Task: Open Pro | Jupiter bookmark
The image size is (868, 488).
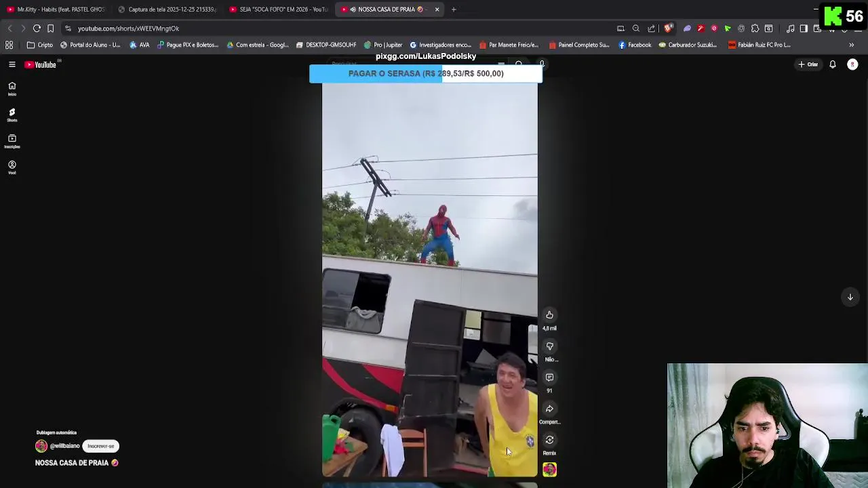Action: (383, 45)
